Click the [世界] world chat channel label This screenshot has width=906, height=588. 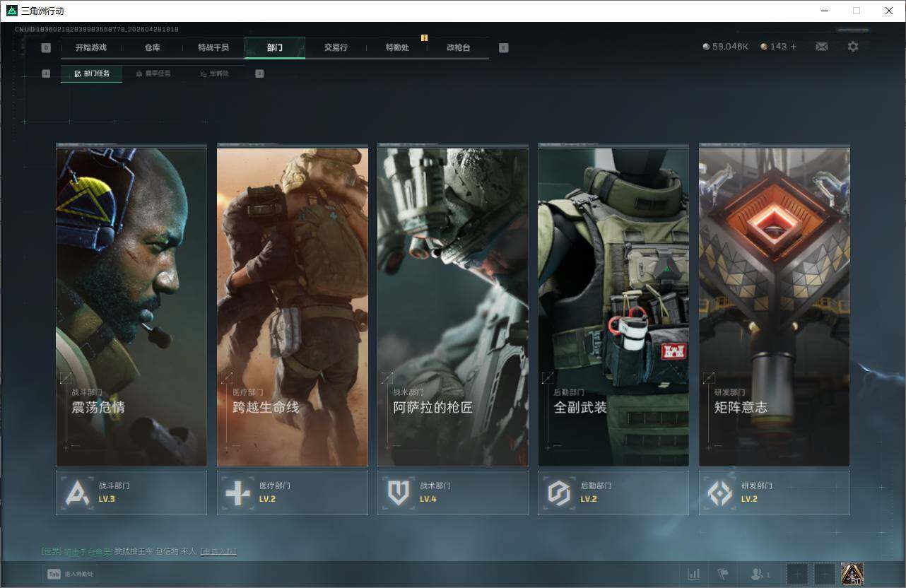52,551
